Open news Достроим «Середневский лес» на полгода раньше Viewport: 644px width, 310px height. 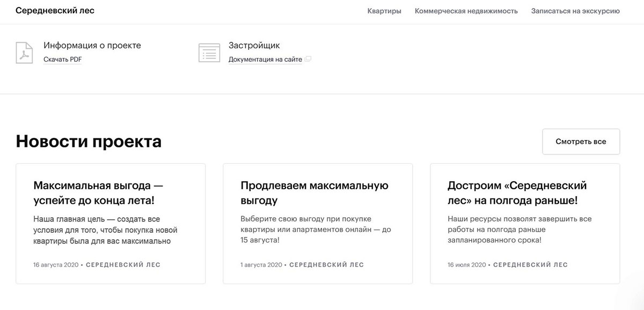click(525, 224)
